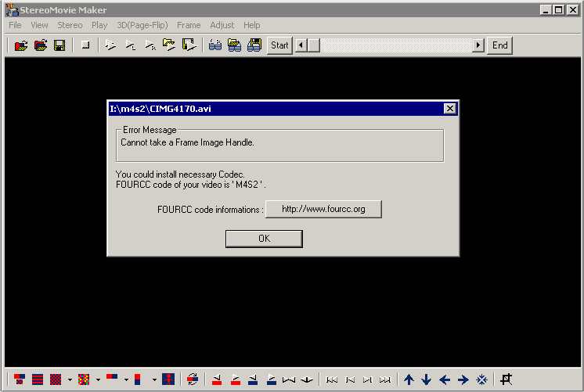Screen dimensions: 584x392
Task: Step seek bar right with arrow
Action: click(x=478, y=45)
